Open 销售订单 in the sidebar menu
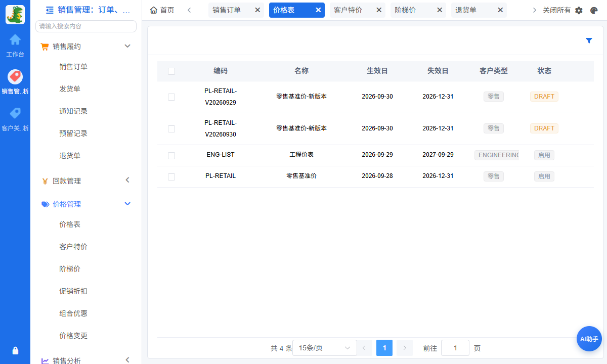The width and height of the screenshot is (607, 364). [73, 67]
